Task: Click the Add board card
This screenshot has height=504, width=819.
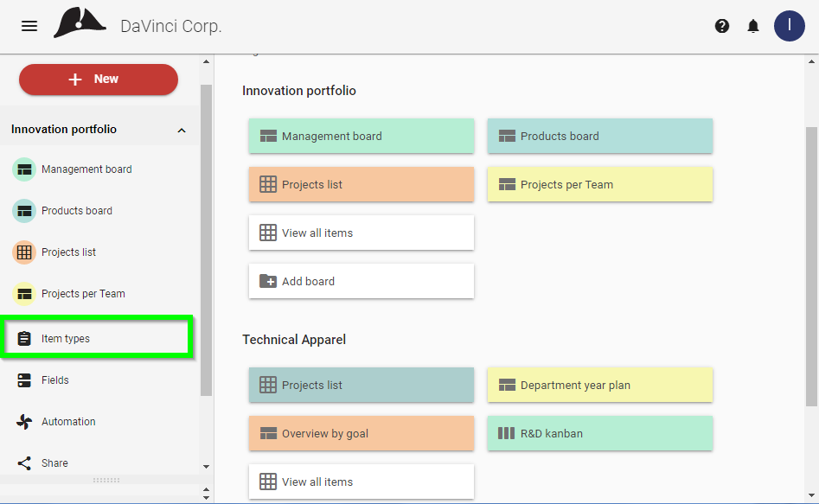Action: [362, 282]
